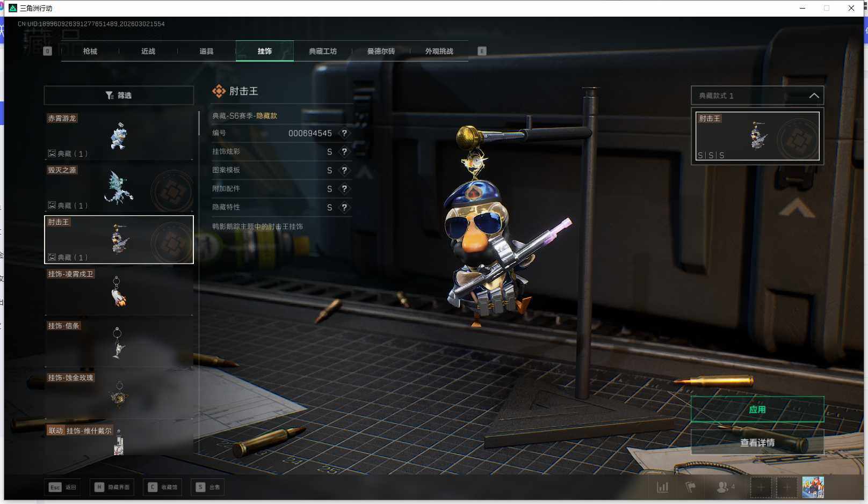
Task: Click the help icon next to 挂饰炫彩
Action: [344, 152]
